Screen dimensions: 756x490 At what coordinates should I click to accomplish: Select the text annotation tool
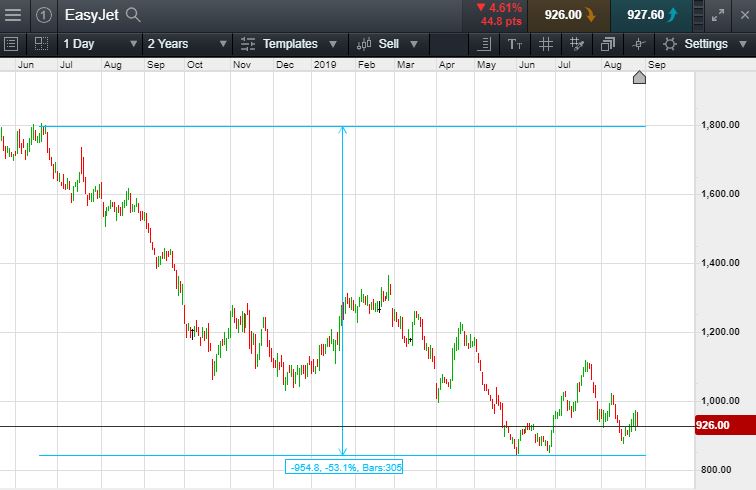514,44
